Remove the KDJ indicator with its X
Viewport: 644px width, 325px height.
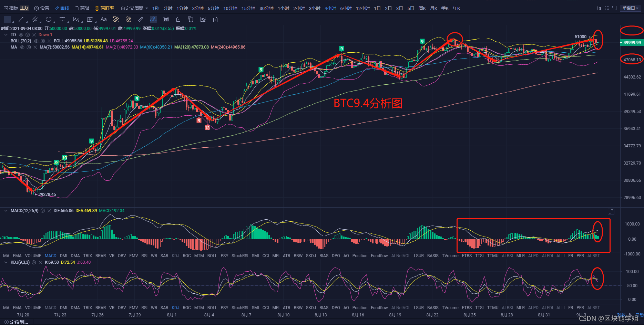click(x=40, y=262)
